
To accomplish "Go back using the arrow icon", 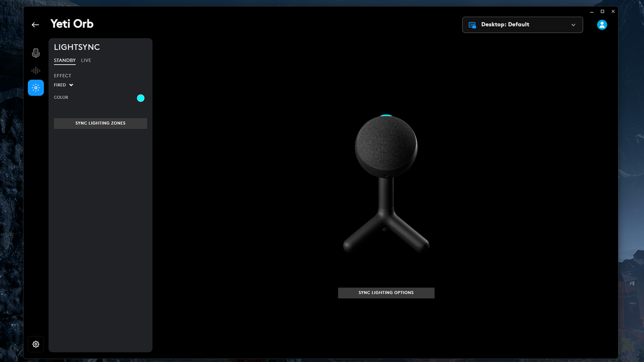I will pos(35,25).
